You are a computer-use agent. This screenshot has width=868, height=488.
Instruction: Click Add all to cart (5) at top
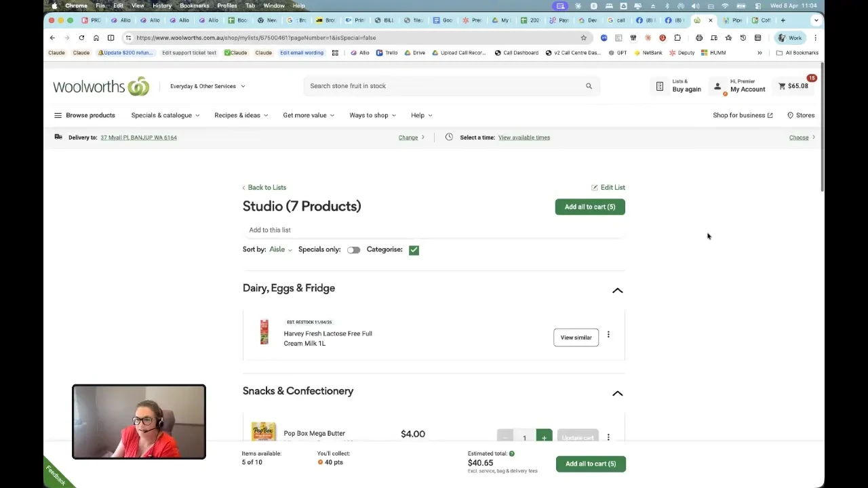coord(590,207)
